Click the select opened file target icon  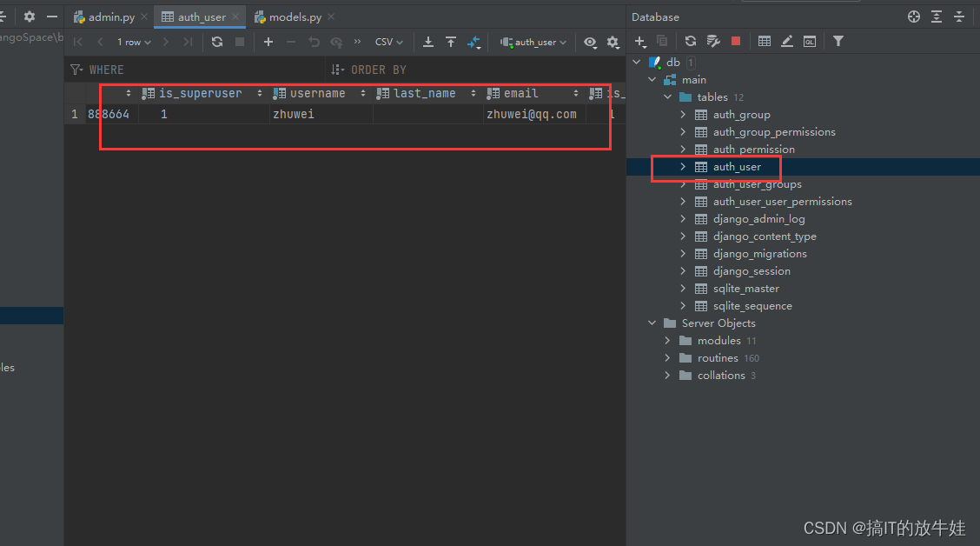point(914,17)
